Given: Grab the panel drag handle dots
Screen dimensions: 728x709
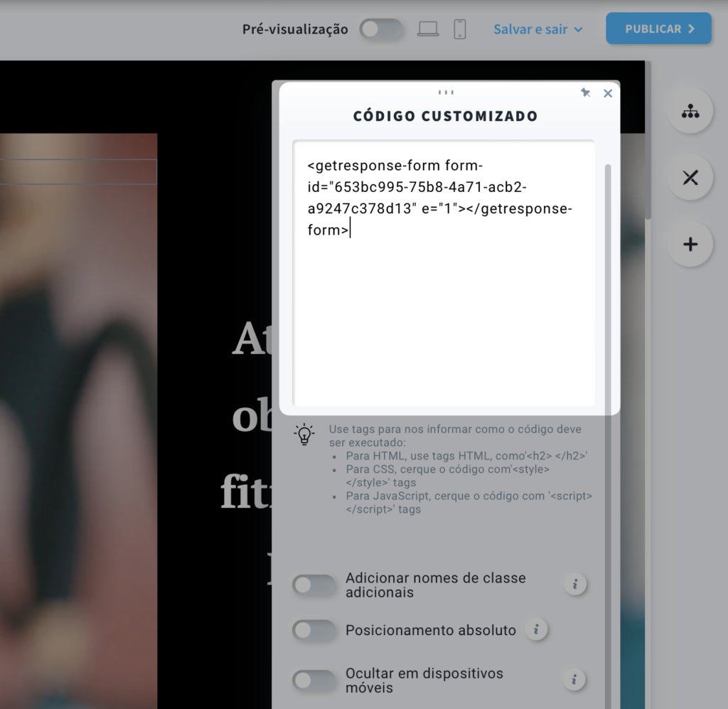Looking at the screenshot, I should pyautogui.click(x=446, y=92).
